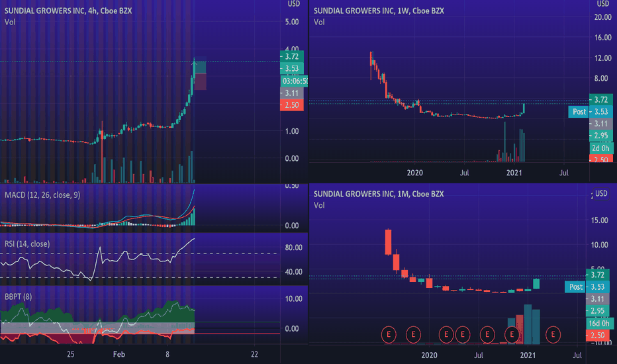
Task: Click the 3.72 price label on the 4h chart
Action: tap(291, 56)
